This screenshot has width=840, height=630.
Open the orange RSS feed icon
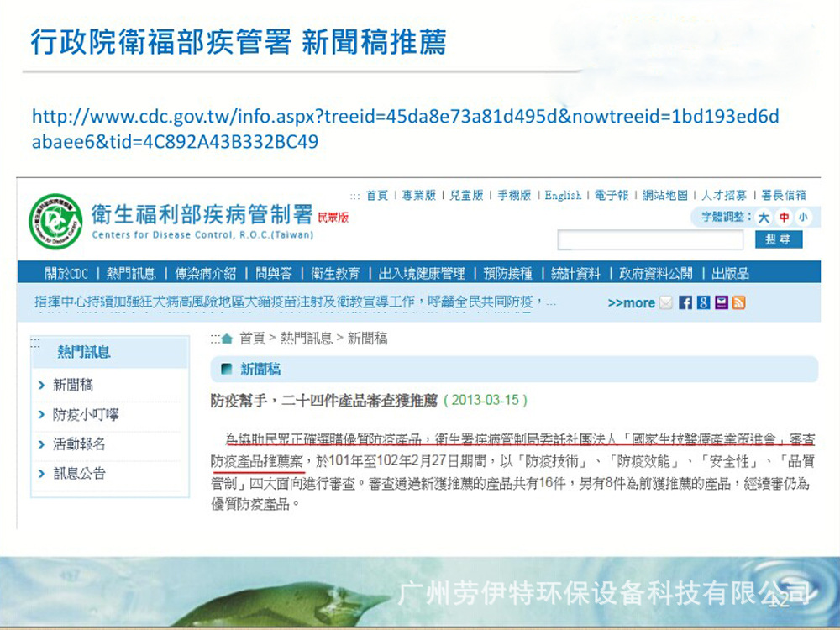pyautogui.click(x=738, y=302)
